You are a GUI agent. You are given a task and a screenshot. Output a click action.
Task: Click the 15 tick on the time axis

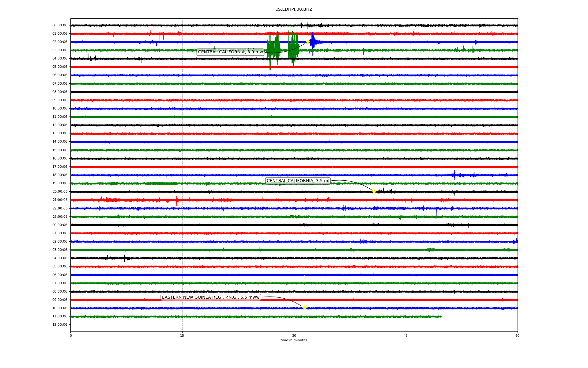pos(182,335)
